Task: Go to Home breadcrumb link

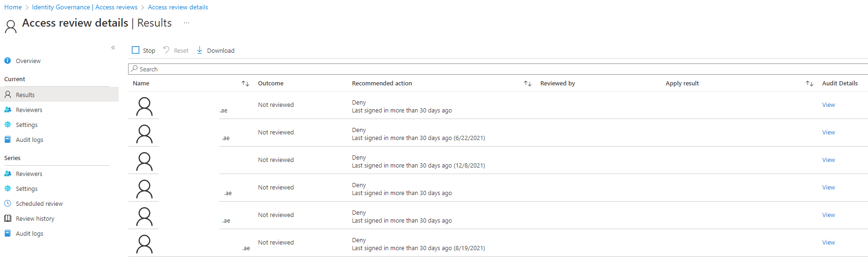Action: [x=13, y=7]
